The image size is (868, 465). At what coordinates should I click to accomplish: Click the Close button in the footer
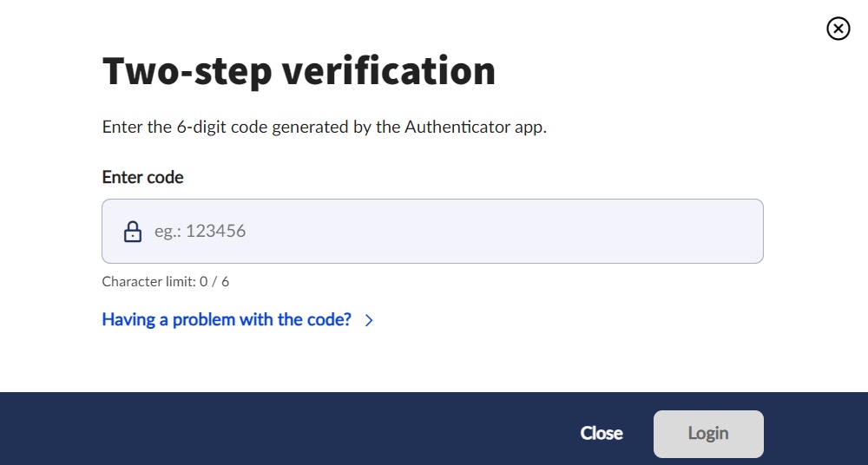click(x=602, y=433)
